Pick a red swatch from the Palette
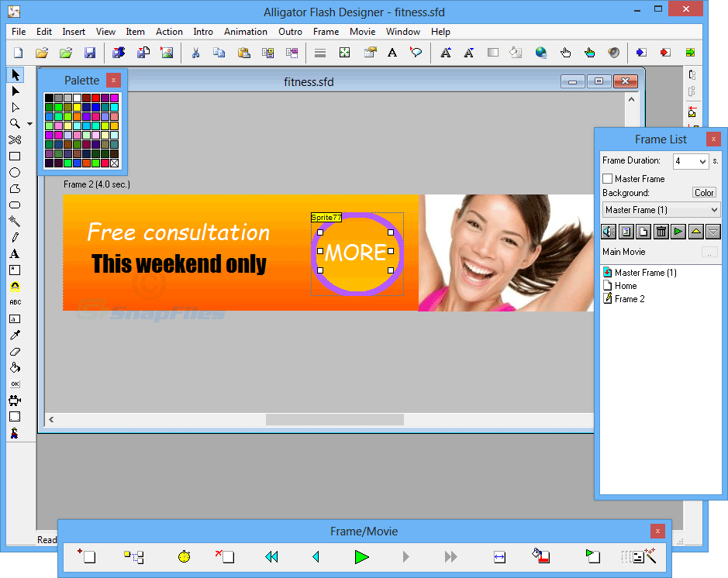 (96, 96)
